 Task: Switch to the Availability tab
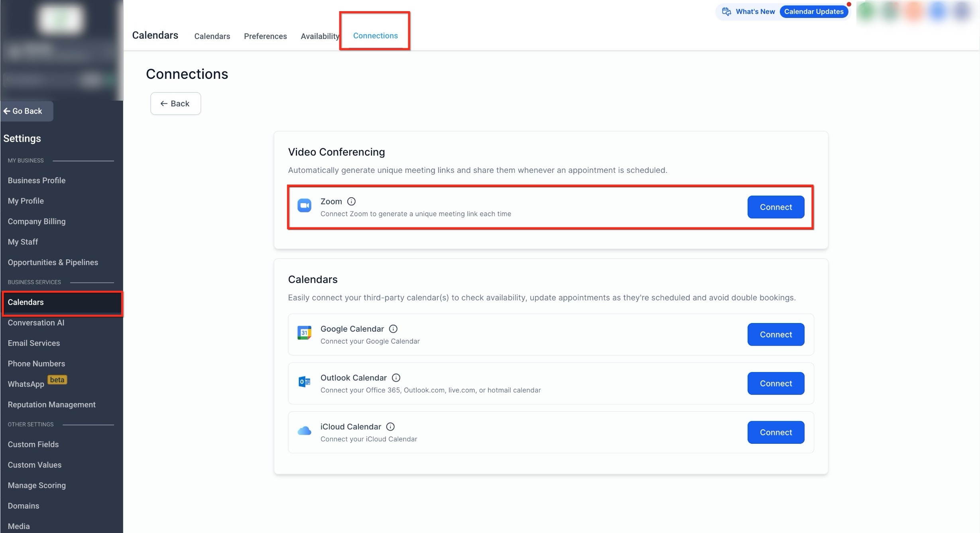pos(320,36)
